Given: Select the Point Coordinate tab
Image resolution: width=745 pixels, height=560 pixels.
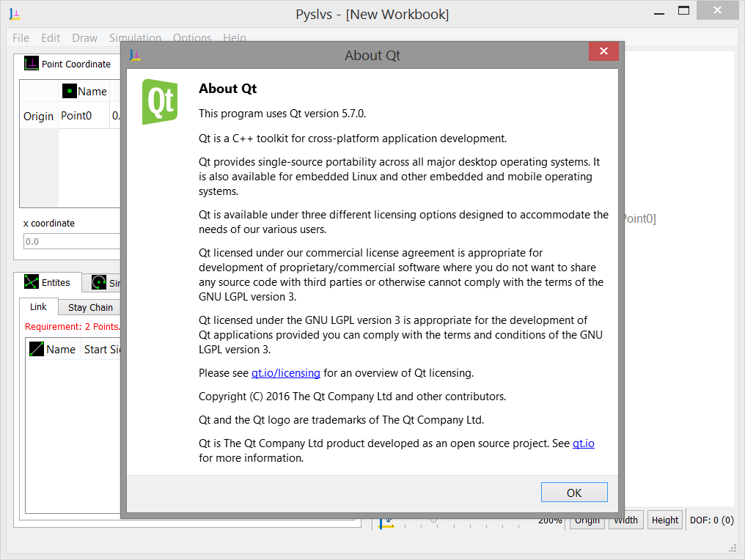Looking at the screenshot, I should [x=67, y=64].
